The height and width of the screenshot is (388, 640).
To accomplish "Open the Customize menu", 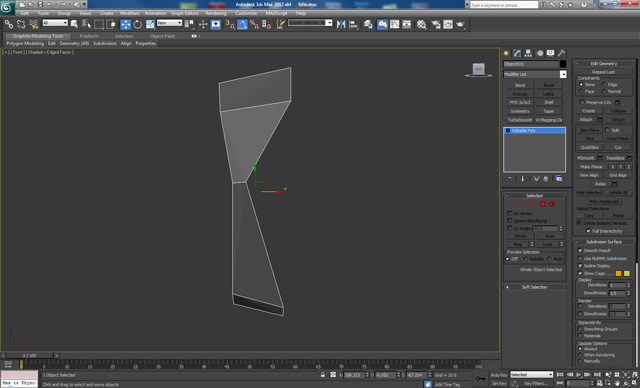I will click(x=246, y=13).
